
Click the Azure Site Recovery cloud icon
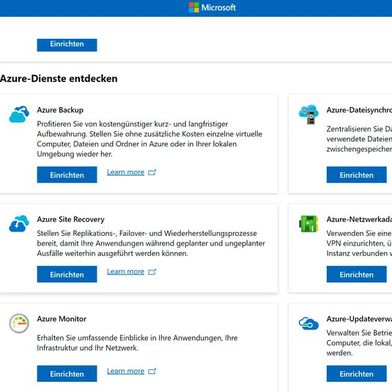click(x=19, y=224)
